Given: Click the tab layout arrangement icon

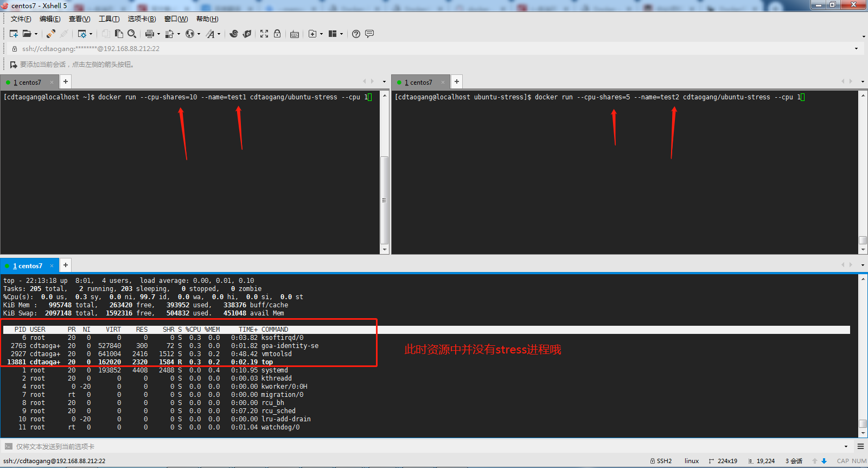Looking at the screenshot, I should (333, 34).
